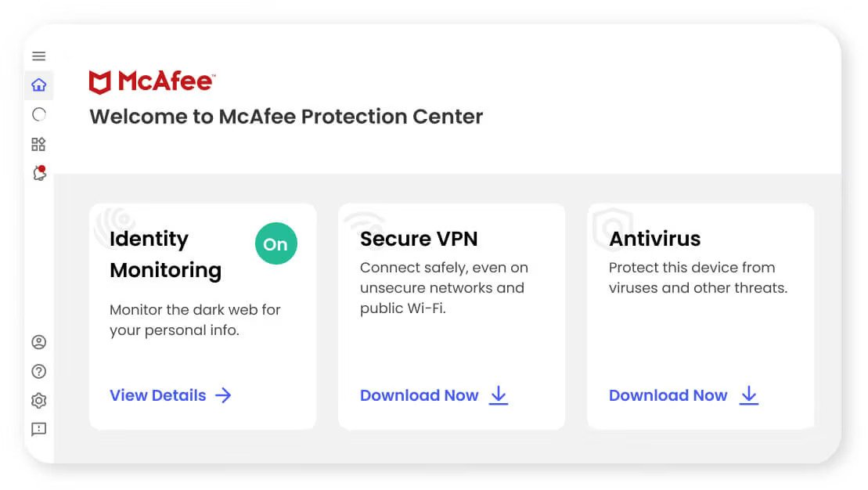Click Download Now under Secure VPN
868x490 pixels.
pyautogui.click(x=420, y=395)
